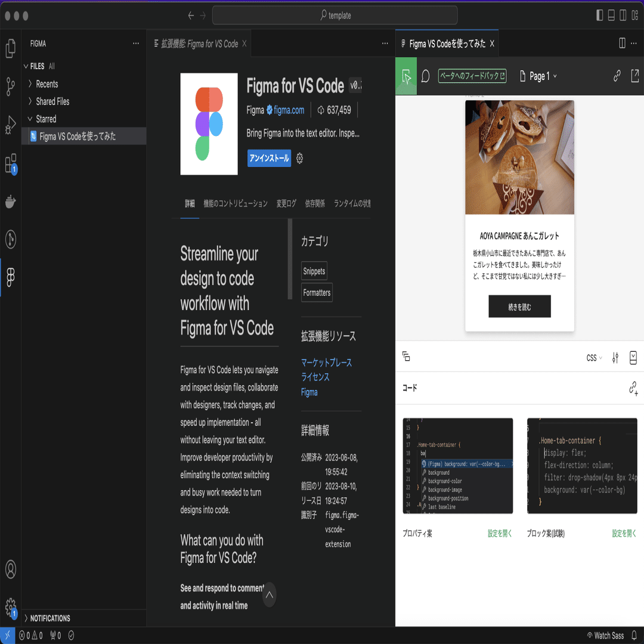
Task: Open the Figma VS Codeを使ってみた file
Action: 84,137
